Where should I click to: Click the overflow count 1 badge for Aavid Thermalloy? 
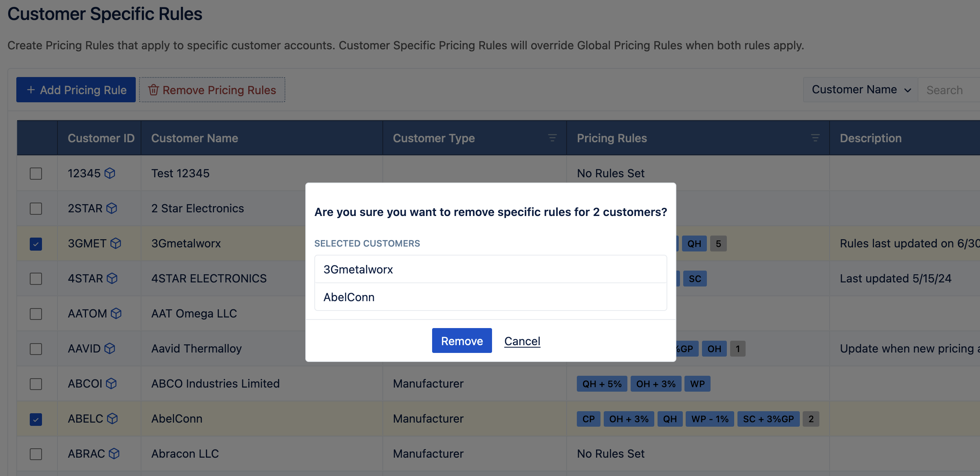point(737,349)
